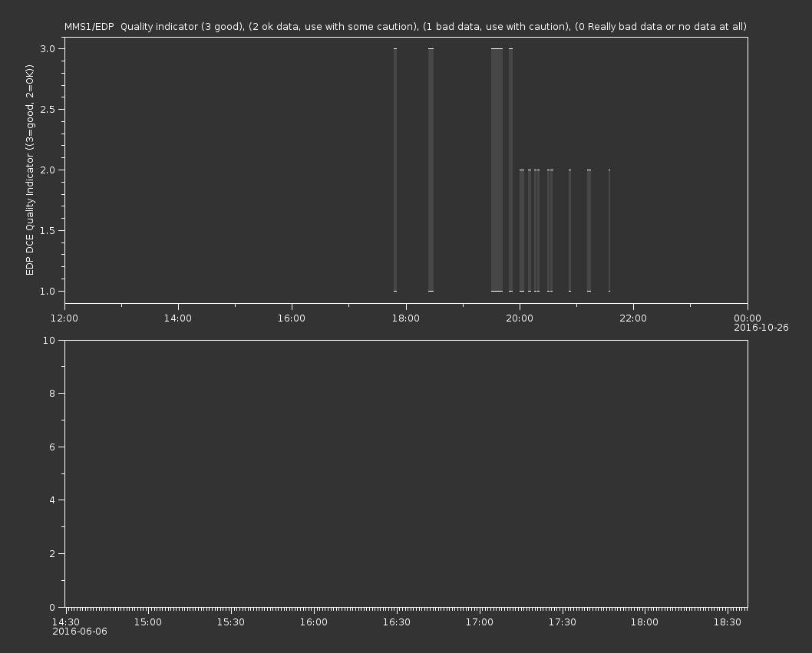This screenshot has height=653, width=812.
Task: Click the quality-2 data bar near 20:52
Action: click(x=569, y=230)
